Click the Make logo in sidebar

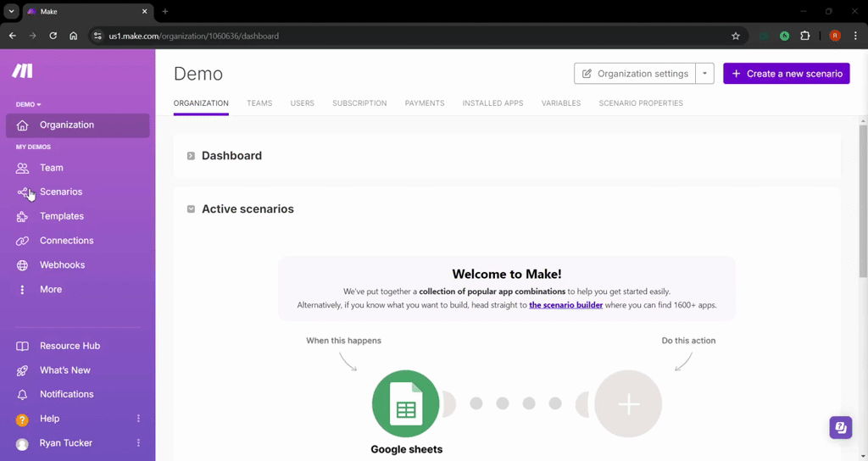tap(22, 71)
